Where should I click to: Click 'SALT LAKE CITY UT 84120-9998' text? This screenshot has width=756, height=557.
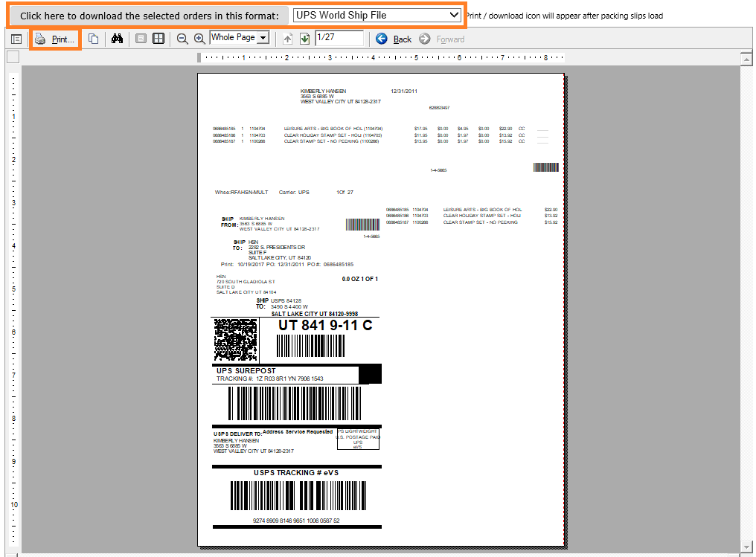[314, 314]
